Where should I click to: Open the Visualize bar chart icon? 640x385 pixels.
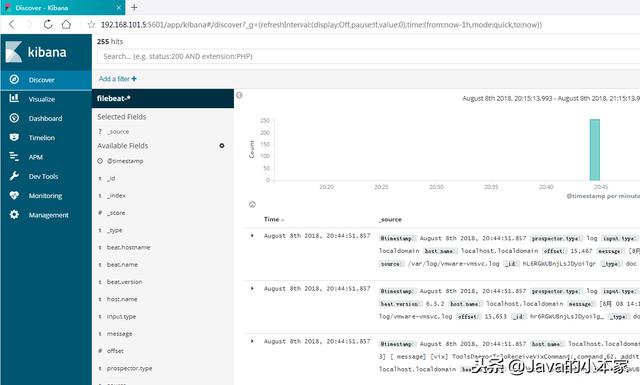(14, 98)
